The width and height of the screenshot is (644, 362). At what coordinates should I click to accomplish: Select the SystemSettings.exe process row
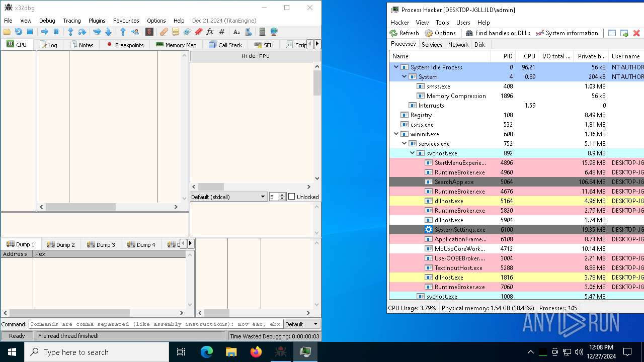click(x=516, y=229)
